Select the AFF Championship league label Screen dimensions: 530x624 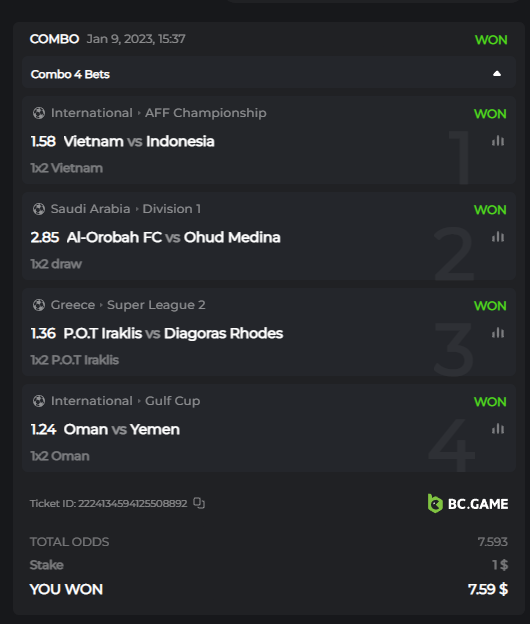pos(206,113)
